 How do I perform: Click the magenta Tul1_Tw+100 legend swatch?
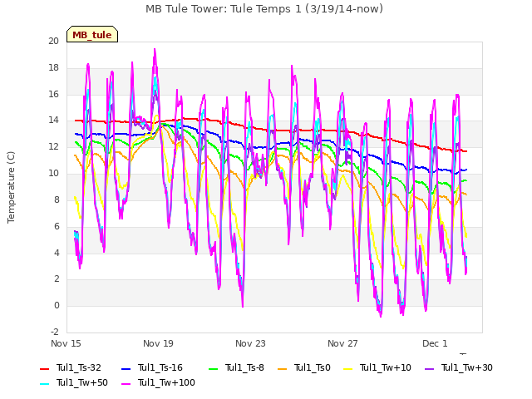(x=126, y=384)
